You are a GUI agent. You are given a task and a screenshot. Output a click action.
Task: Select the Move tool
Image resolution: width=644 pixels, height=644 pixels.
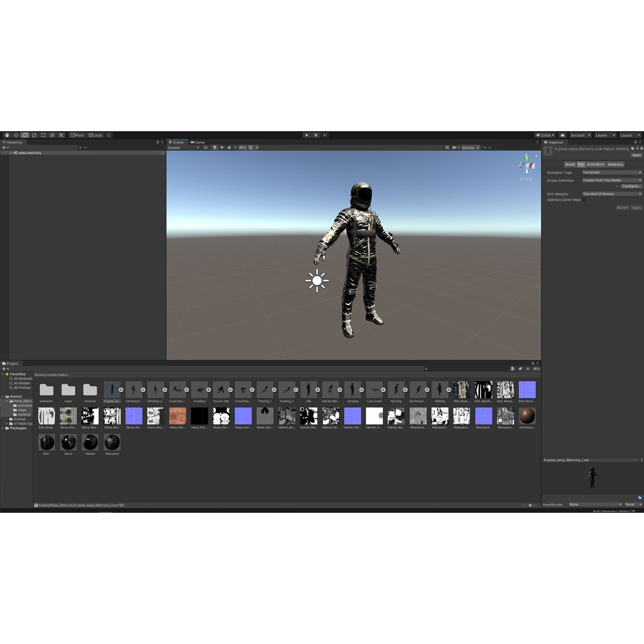click(16, 135)
